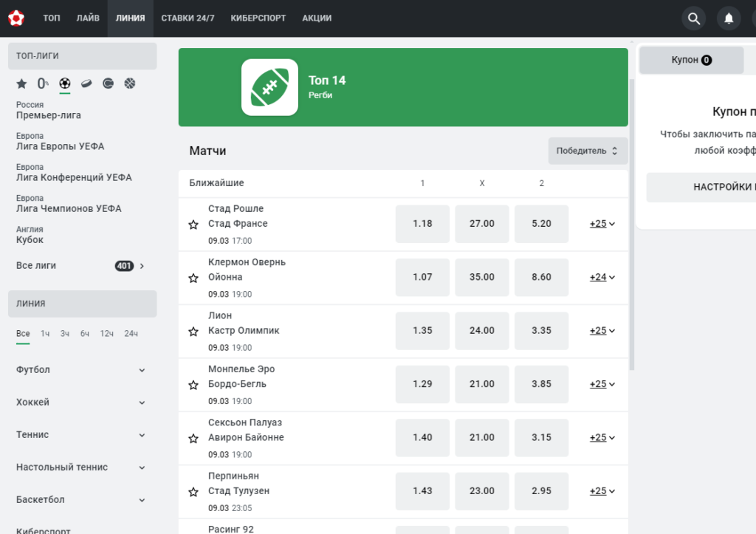Expand +25 markets for Перпиньян match
Viewport: 756px width, 534px height.
pos(602,491)
